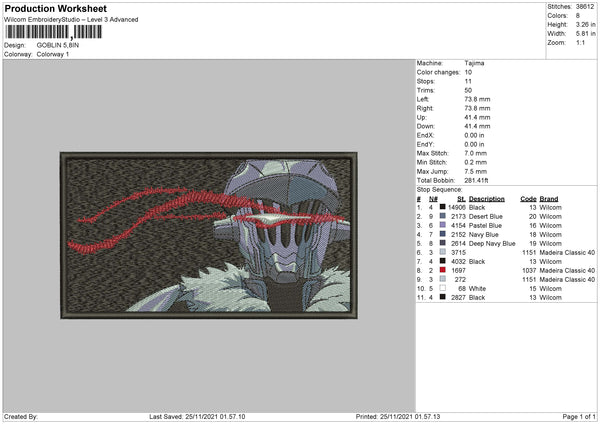Screen dimensions: 600x424
Task: Click the 'Created By:' footer label
Action: 21,417
